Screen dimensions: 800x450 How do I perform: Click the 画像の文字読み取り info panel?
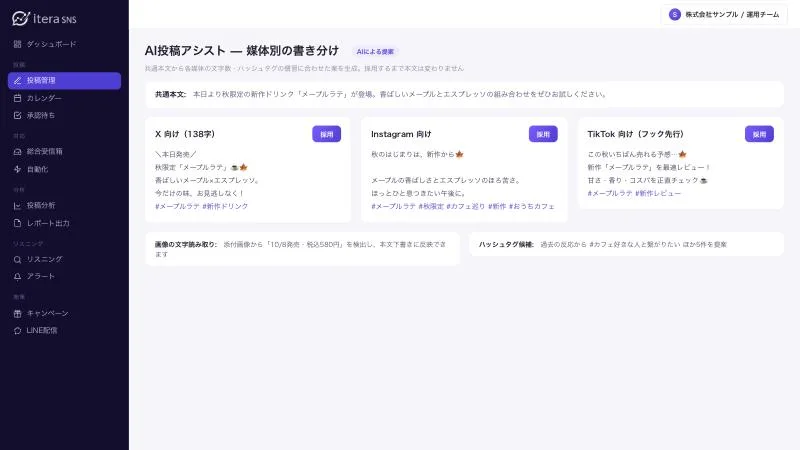(x=302, y=249)
